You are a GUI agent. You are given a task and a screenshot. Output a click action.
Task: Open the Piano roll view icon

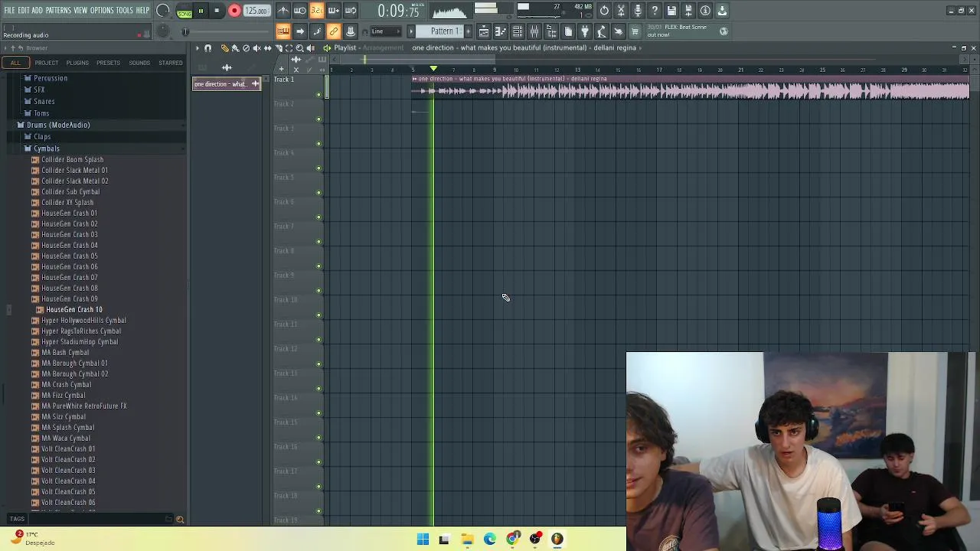(501, 31)
